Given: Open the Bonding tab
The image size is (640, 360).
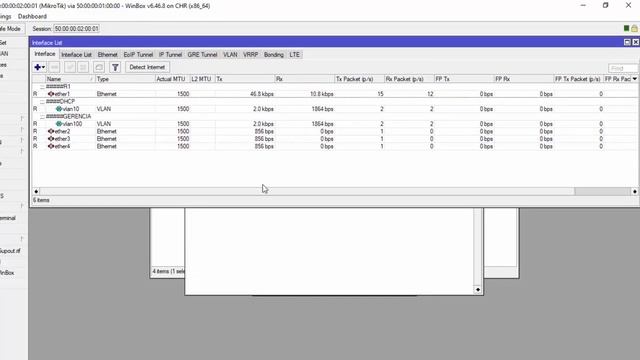Looking at the screenshot, I should (273, 54).
